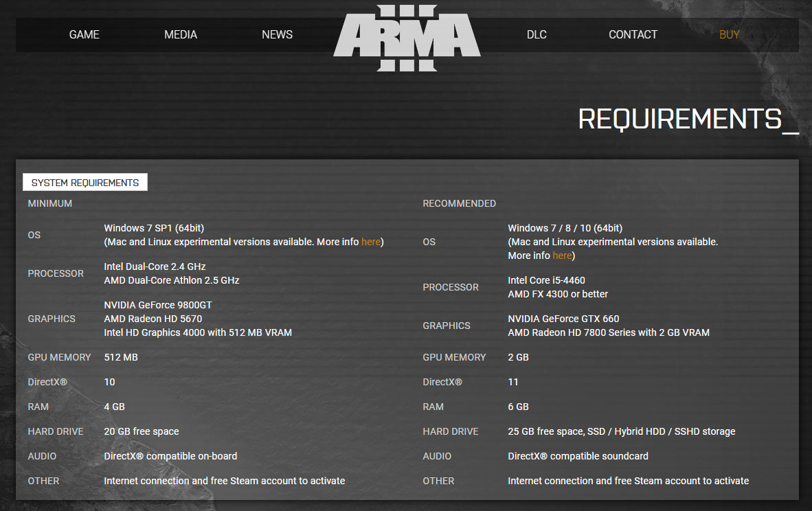Click 'Intel Core i5-4460' text
The image size is (812, 511).
click(546, 281)
